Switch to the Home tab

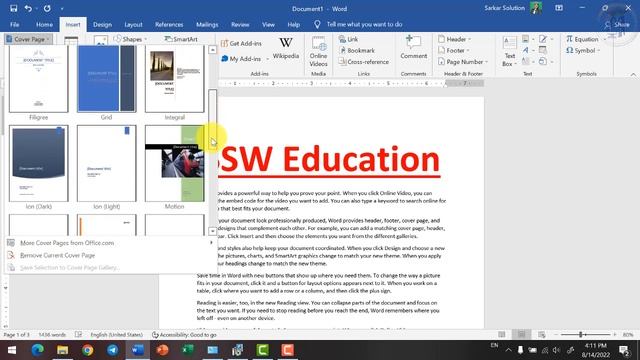(x=44, y=24)
